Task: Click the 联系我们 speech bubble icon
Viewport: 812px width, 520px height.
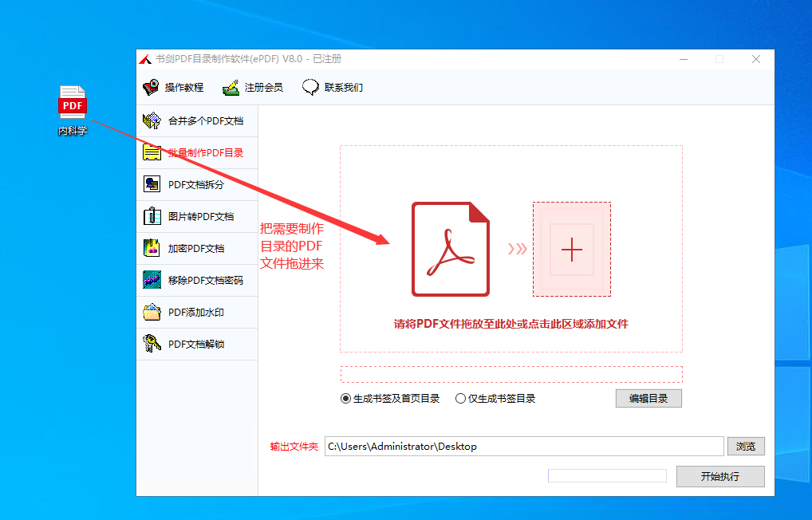Action: point(310,87)
